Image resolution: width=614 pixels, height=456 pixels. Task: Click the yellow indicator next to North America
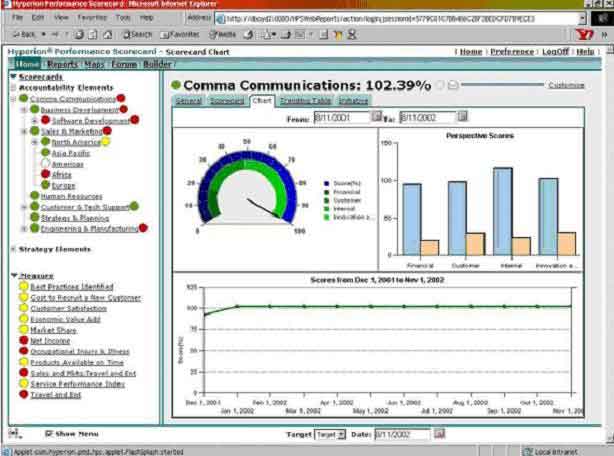(105, 142)
